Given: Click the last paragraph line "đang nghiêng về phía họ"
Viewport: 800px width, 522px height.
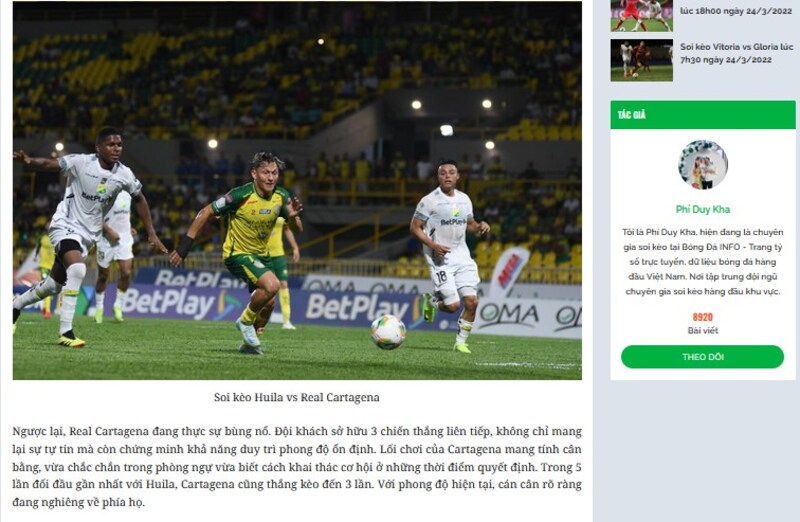Looking at the screenshot, I should (x=79, y=502).
